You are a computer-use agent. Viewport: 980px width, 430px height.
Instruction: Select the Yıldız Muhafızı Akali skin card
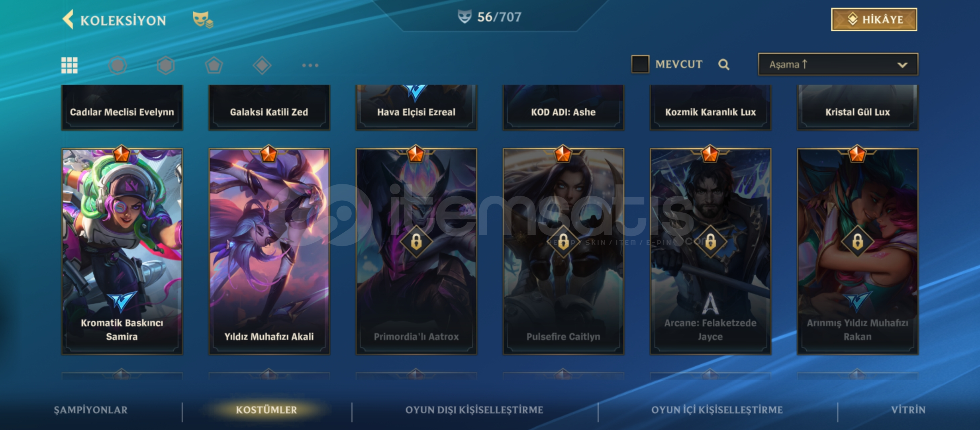269,252
